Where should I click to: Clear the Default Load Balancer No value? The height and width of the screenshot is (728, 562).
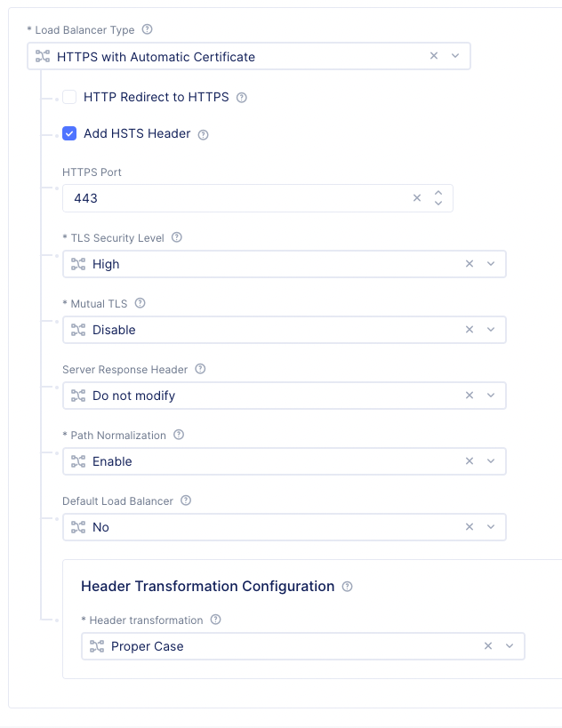tap(470, 527)
